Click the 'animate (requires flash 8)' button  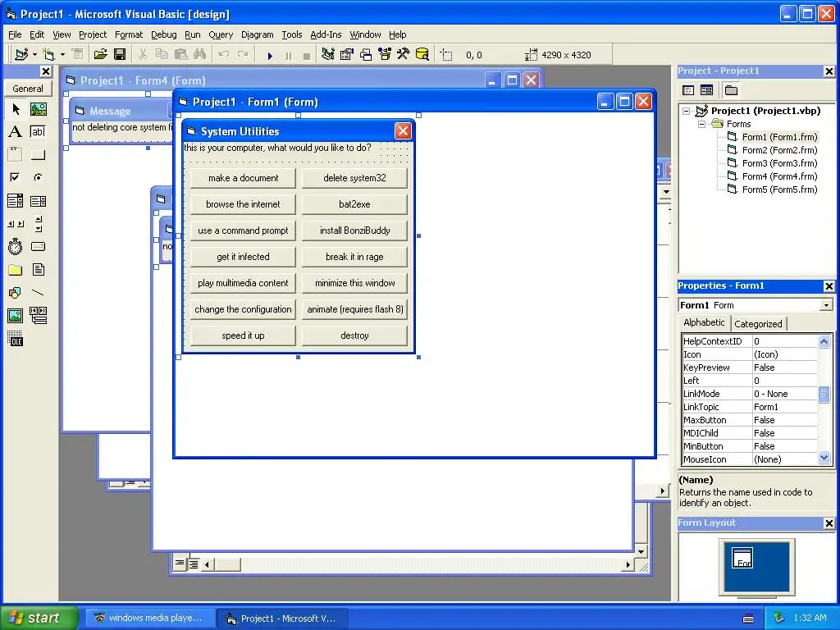point(354,309)
